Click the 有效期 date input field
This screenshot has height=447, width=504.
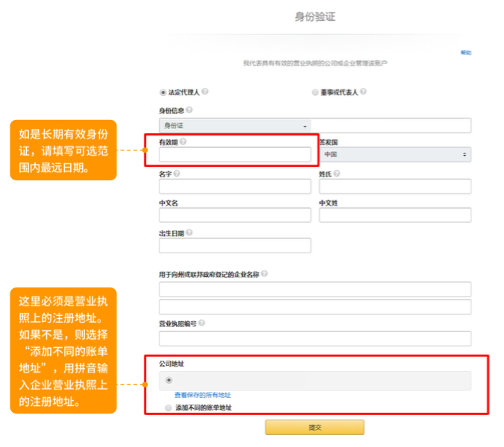[x=235, y=154]
